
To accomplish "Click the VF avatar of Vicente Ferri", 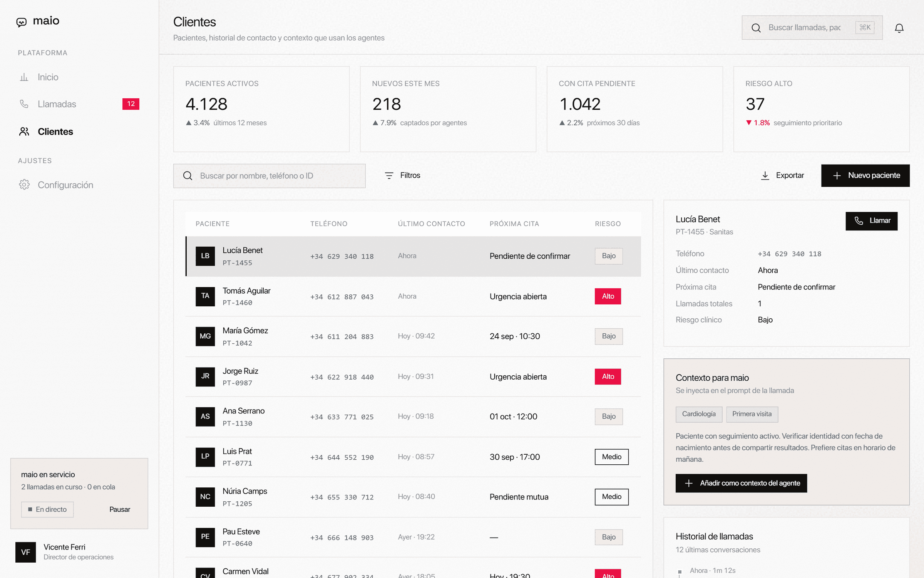I will [25, 552].
